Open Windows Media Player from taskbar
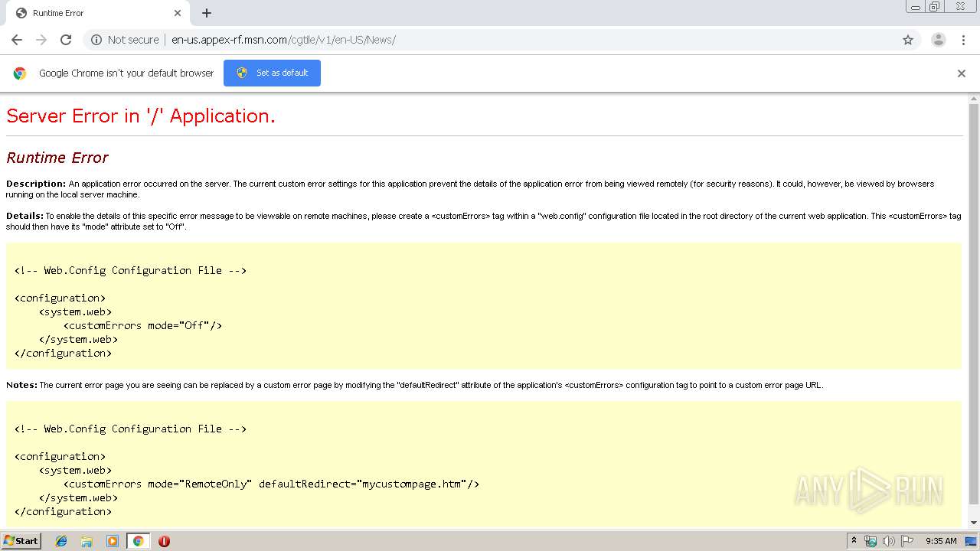Image resolution: width=980 pixels, height=551 pixels. [x=113, y=541]
